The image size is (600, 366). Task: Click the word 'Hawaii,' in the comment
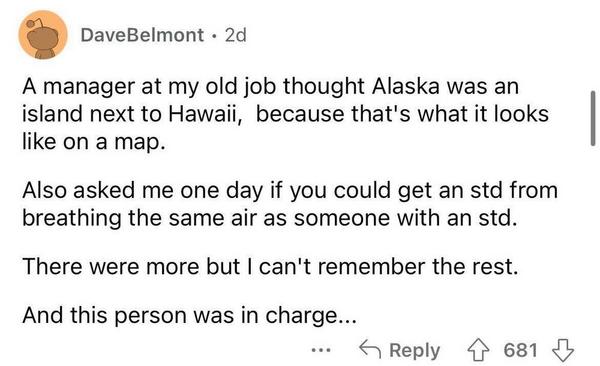coord(205,114)
